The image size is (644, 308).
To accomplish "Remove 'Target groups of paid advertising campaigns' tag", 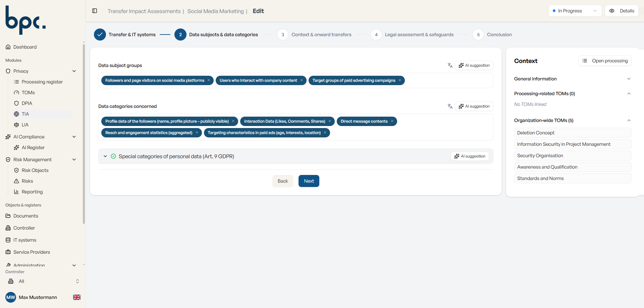I will (400, 80).
